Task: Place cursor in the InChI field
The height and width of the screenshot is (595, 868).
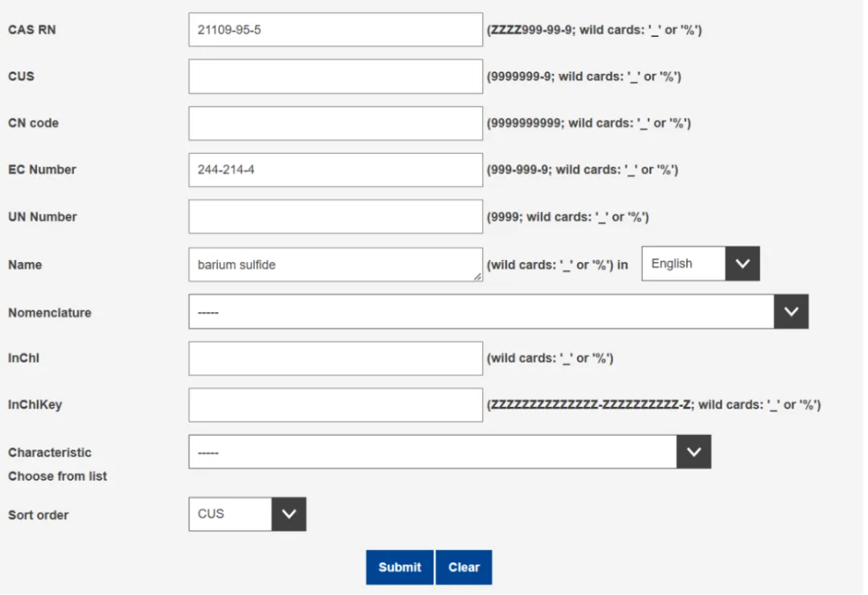Action: click(x=335, y=358)
